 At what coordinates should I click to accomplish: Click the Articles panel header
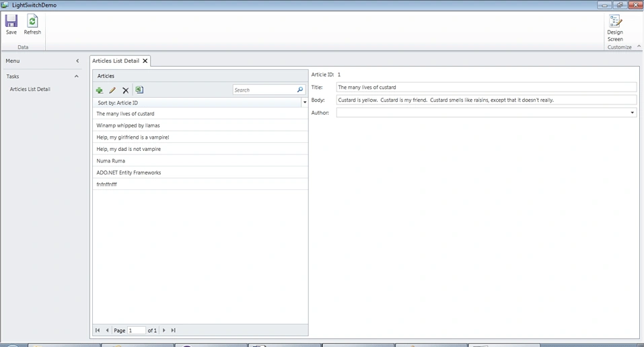coord(201,76)
